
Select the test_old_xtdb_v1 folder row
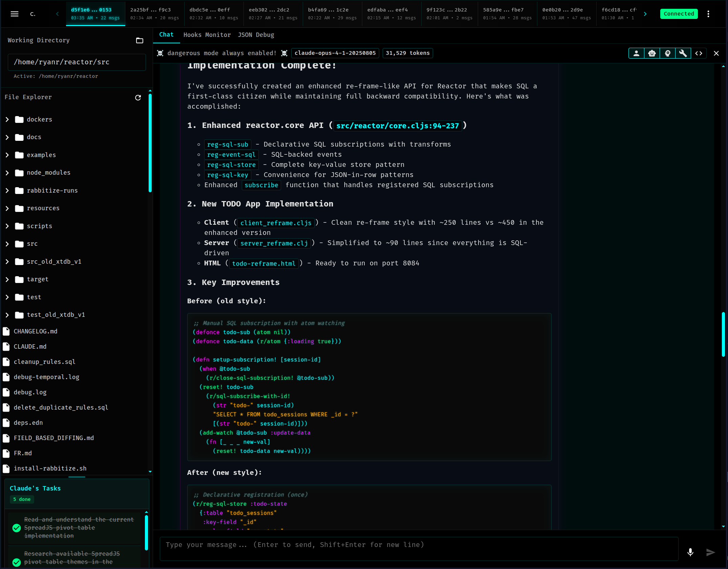pos(74,315)
